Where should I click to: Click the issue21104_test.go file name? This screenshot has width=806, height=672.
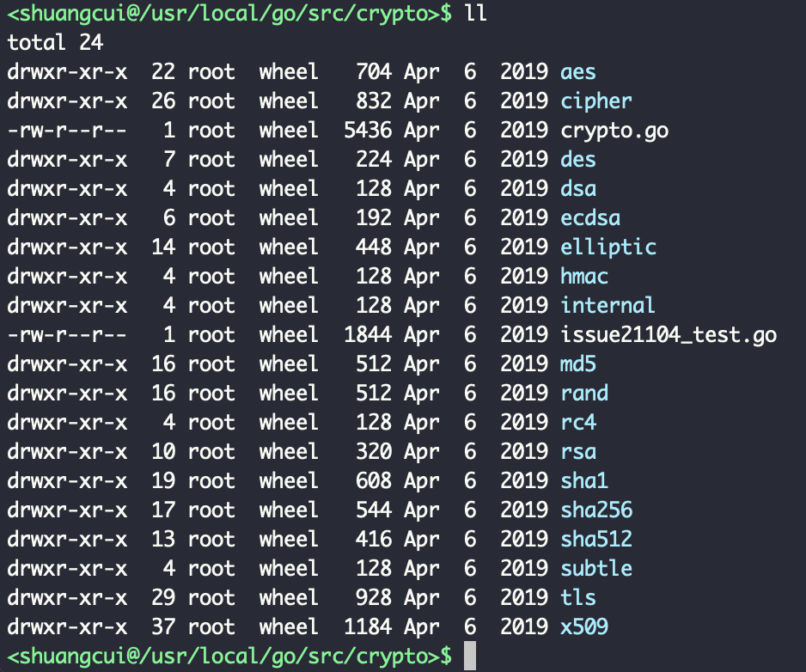pos(668,335)
